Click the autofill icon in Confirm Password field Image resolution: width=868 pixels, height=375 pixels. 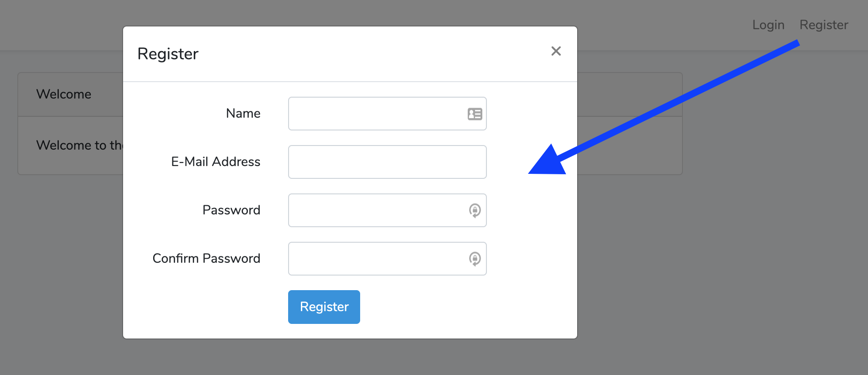pos(475,259)
